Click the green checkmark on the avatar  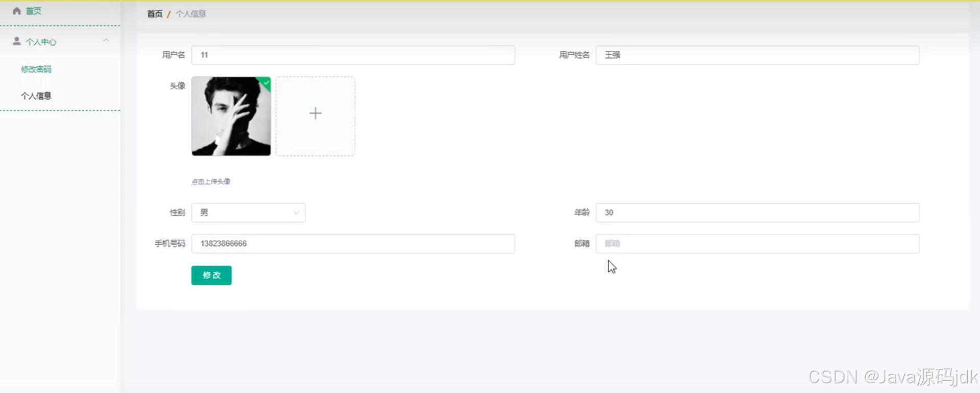point(266,82)
